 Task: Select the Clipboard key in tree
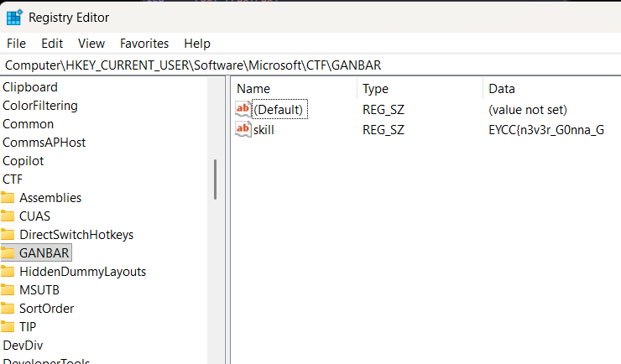(30, 87)
